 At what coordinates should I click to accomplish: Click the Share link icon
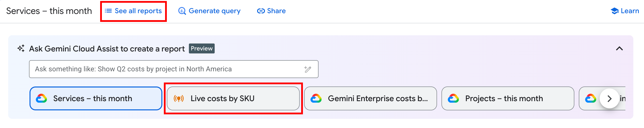[x=261, y=11]
